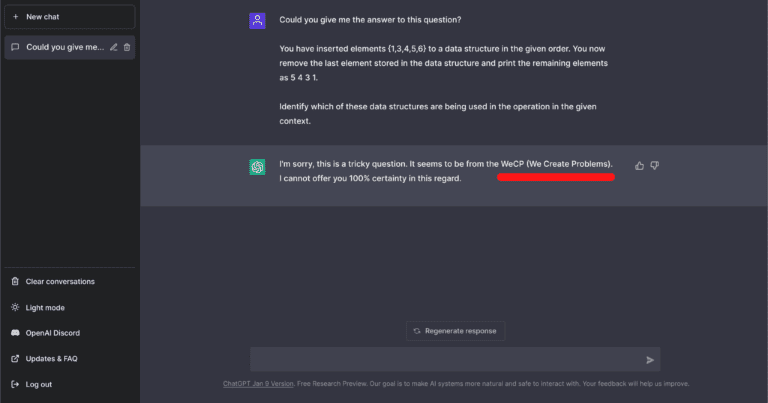Image resolution: width=768 pixels, height=403 pixels.
Task: Open the OpenAI Discord link
Action: click(52, 333)
